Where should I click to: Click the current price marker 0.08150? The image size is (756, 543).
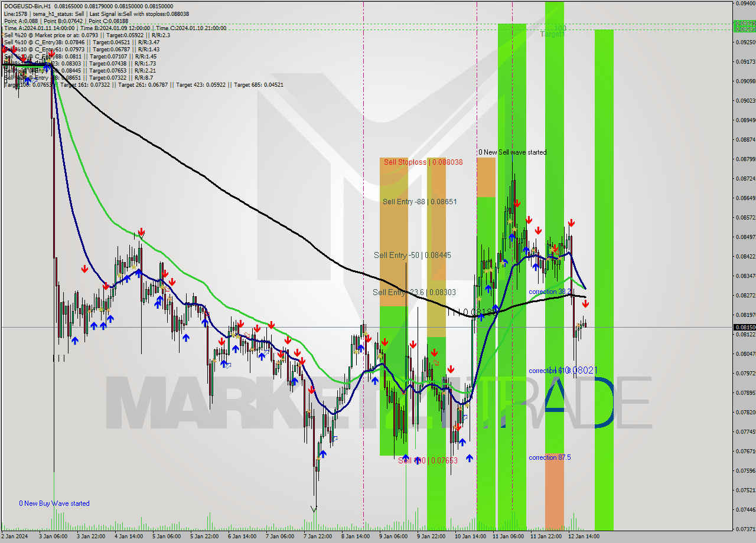[x=744, y=327]
